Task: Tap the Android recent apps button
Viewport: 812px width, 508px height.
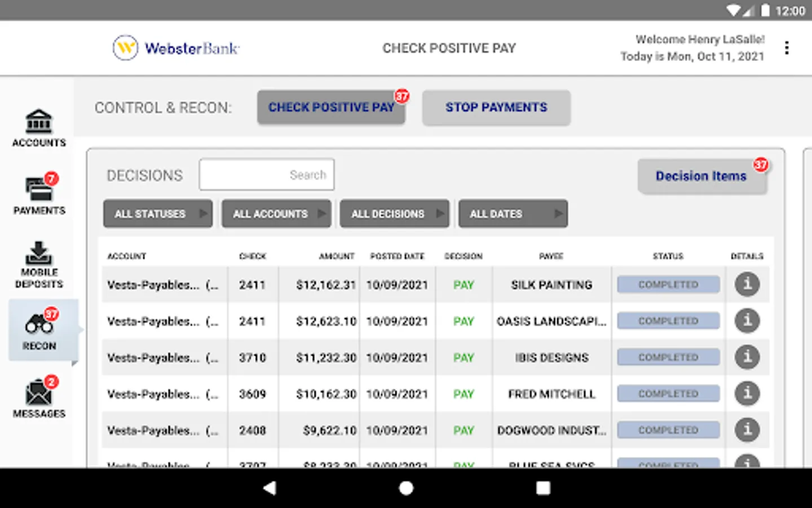Action: (x=543, y=488)
